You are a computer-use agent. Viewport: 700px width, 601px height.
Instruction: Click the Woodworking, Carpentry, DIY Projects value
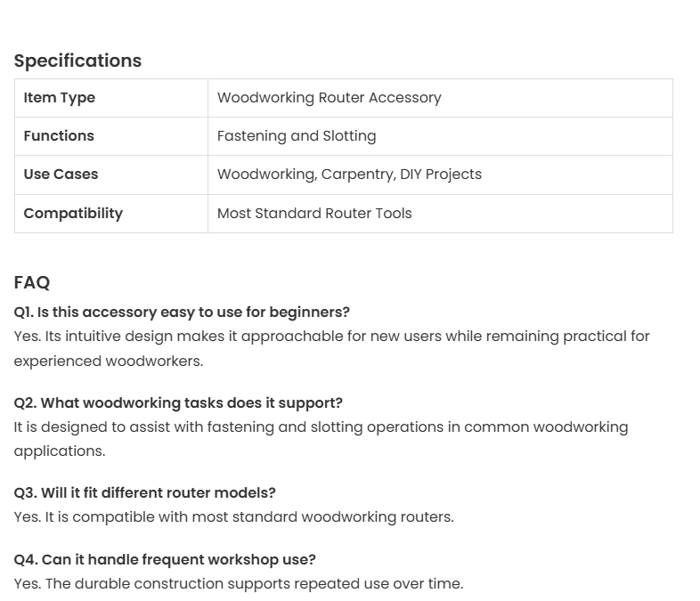click(349, 175)
